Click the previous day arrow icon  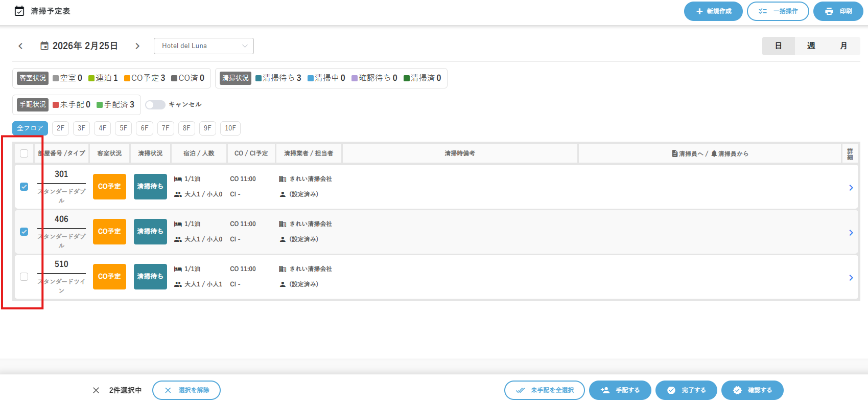pyautogui.click(x=20, y=46)
